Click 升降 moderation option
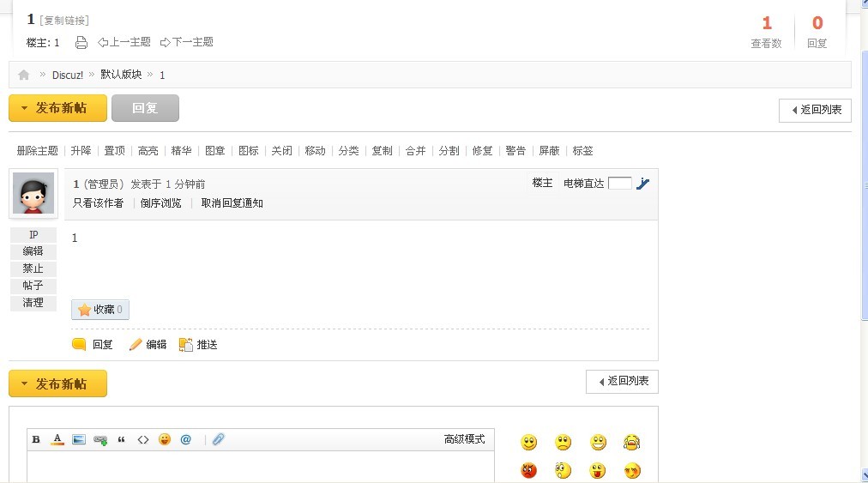Screen dimensions: 868x483 click(x=81, y=151)
